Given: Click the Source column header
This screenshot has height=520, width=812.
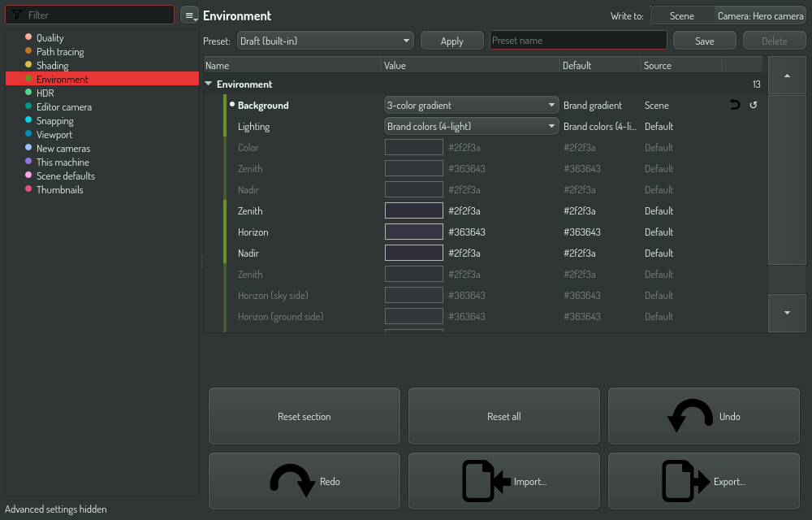Looking at the screenshot, I should tap(681, 65).
